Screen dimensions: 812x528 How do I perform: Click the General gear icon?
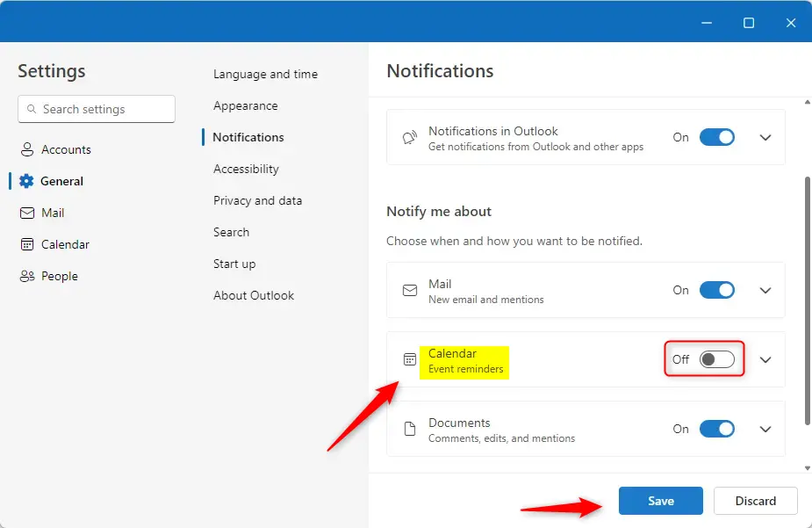point(26,181)
